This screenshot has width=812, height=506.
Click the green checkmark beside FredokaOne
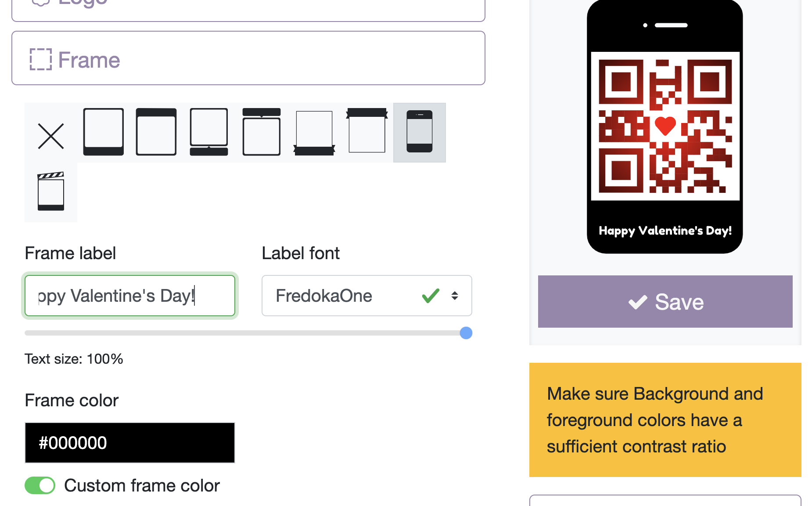coord(431,296)
